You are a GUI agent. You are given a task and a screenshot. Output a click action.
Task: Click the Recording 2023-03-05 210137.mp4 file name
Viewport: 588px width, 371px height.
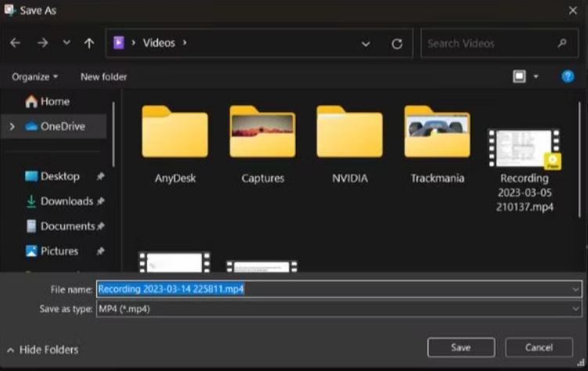525,193
